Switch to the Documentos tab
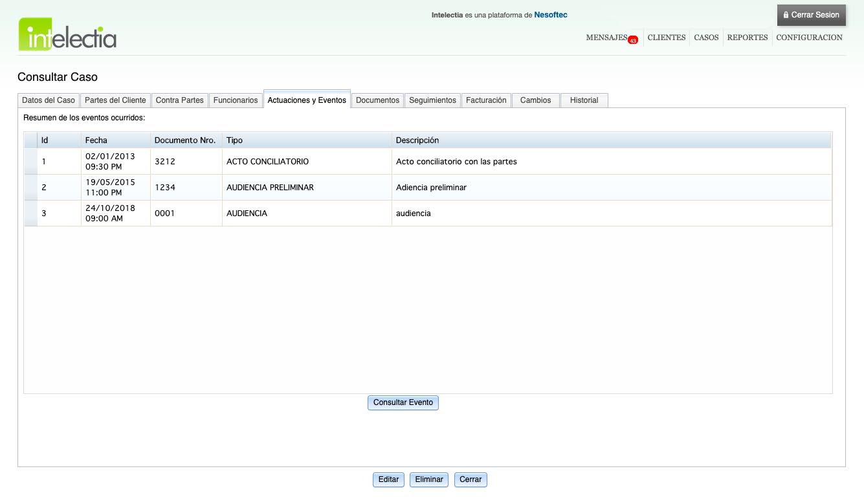This screenshot has width=864, height=504. pyautogui.click(x=377, y=100)
